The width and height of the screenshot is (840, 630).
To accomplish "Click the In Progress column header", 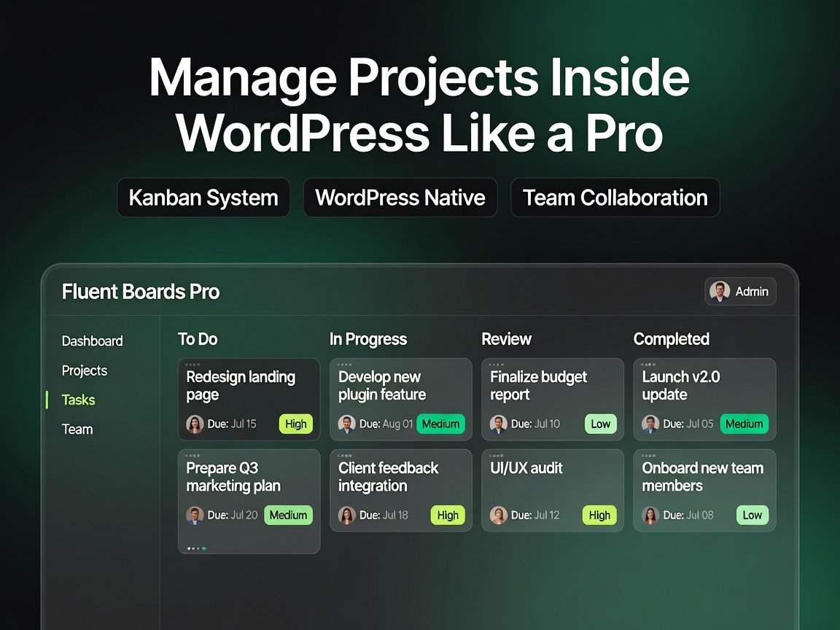I will click(368, 338).
